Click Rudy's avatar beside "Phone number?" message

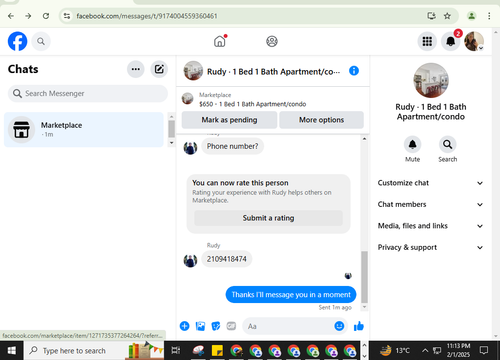point(190,148)
